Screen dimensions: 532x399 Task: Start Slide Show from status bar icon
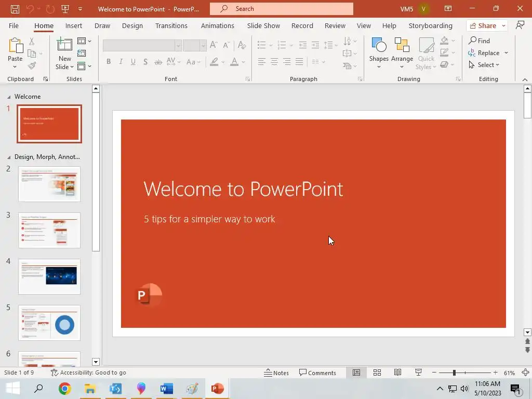[418, 373]
